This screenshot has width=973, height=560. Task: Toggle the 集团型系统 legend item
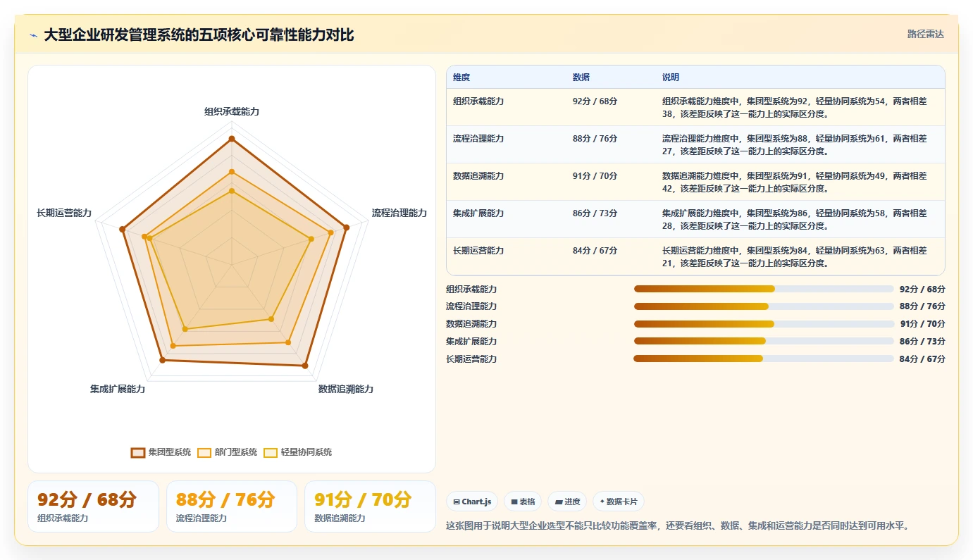pyautogui.click(x=161, y=452)
